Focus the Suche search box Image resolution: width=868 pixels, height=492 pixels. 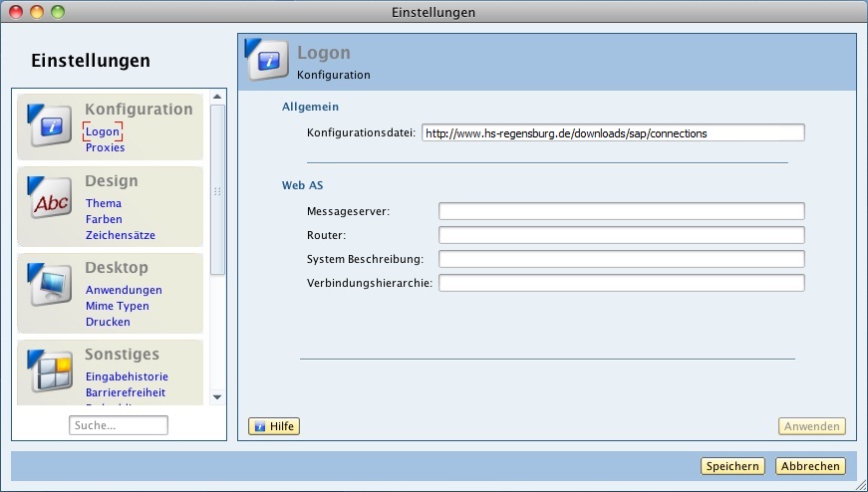(x=119, y=425)
